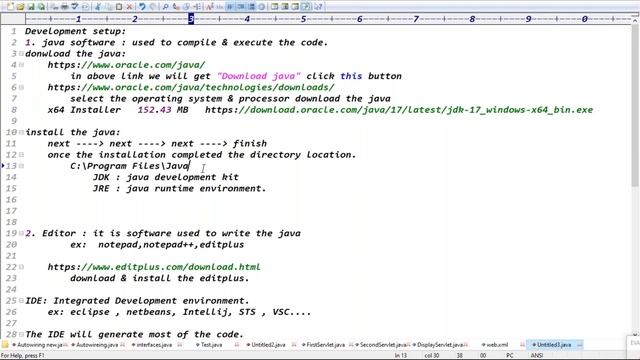Open the Replace toolbar icon

click(176, 7)
